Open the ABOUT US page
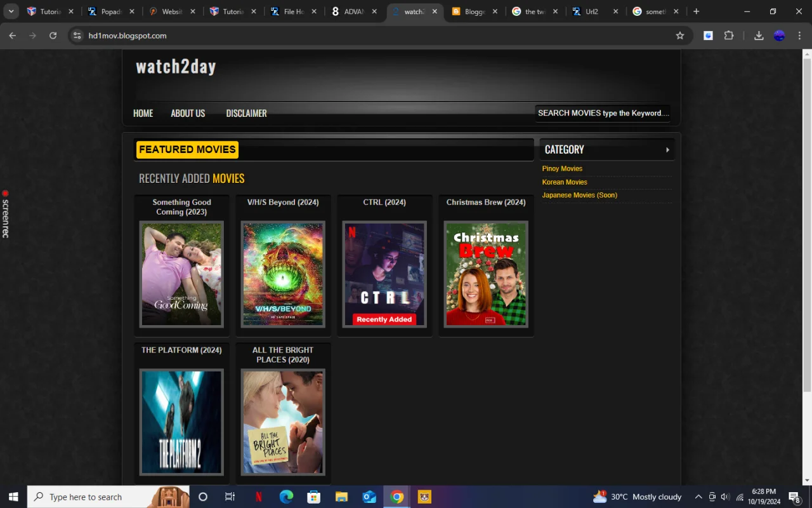 coord(188,113)
